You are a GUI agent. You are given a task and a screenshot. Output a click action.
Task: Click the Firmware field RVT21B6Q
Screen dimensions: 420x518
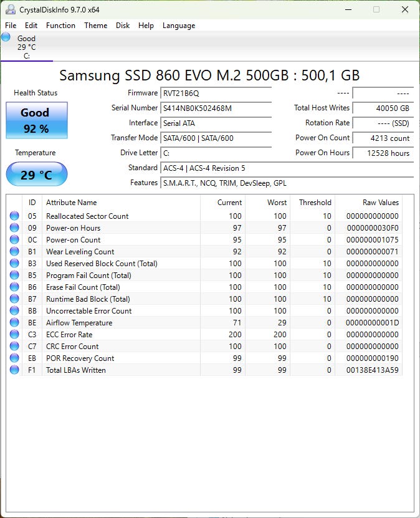216,93
